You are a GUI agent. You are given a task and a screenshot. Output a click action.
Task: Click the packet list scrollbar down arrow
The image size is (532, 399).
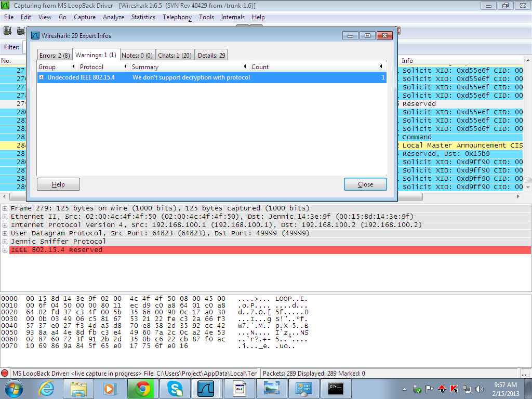(x=528, y=187)
